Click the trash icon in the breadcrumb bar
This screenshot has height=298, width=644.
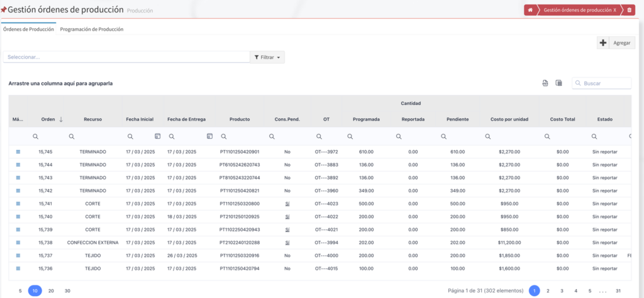click(629, 10)
